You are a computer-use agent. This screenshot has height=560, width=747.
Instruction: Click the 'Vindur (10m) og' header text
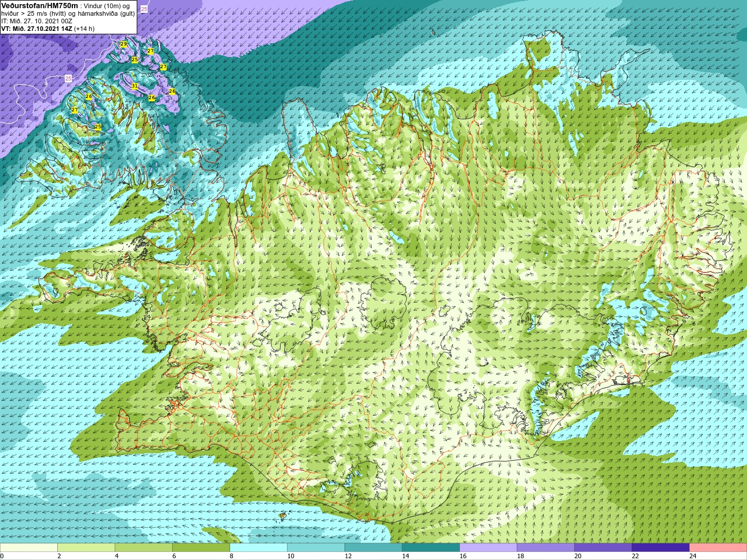[107, 6]
